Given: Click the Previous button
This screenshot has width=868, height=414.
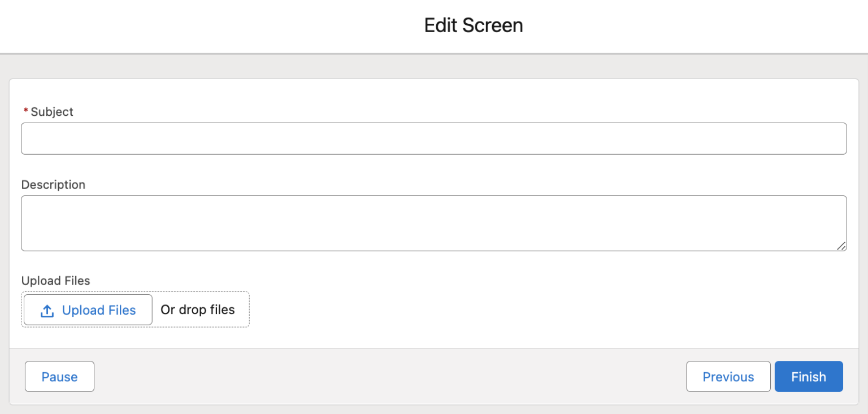Looking at the screenshot, I should [x=728, y=376].
